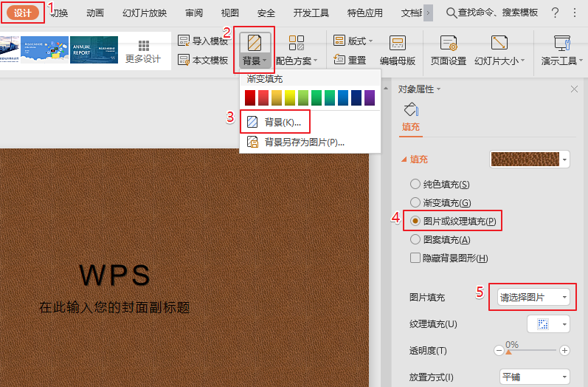This screenshot has height=387, width=588.
Task: Open the 设计 ribbon tab
Action: tap(22, 13)
